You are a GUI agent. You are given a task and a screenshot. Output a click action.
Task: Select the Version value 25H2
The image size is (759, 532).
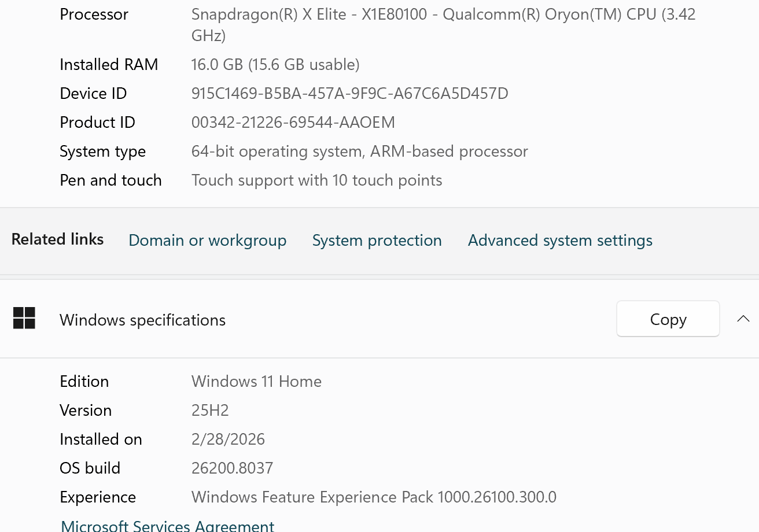(211, 410)
